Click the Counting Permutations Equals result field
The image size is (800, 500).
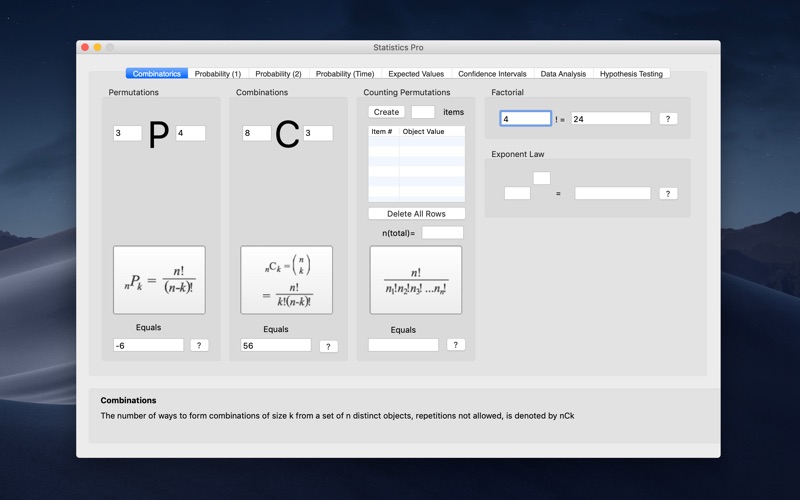[x=403, y=345]
